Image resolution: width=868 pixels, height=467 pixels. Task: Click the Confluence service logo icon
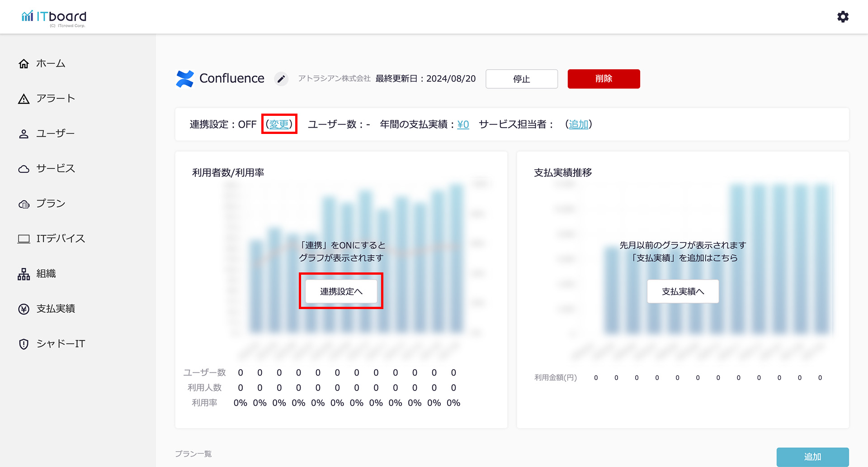coord(185,79)
